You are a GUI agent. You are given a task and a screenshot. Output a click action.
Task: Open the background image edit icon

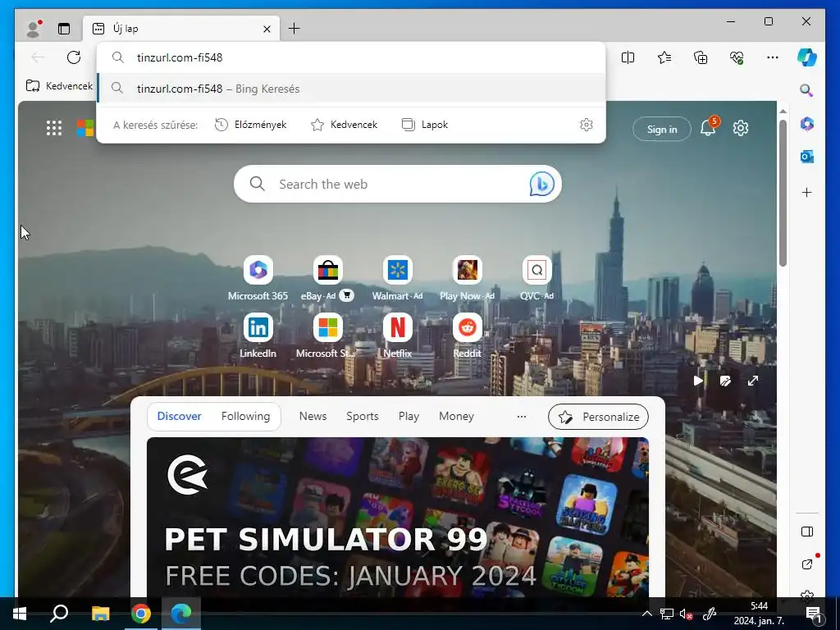point(725,381)
